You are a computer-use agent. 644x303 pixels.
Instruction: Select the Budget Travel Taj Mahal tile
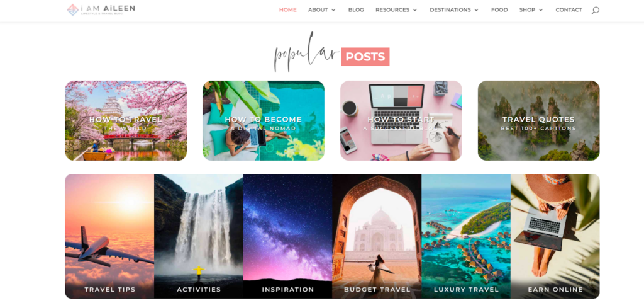(x=377, y=236)
